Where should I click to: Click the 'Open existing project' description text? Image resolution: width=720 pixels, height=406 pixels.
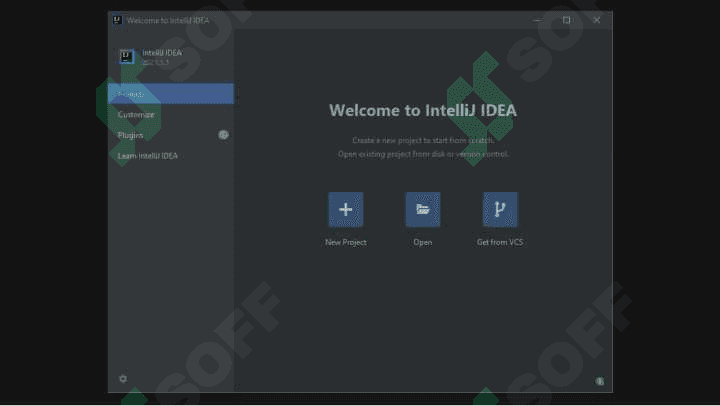coord(423,154)
